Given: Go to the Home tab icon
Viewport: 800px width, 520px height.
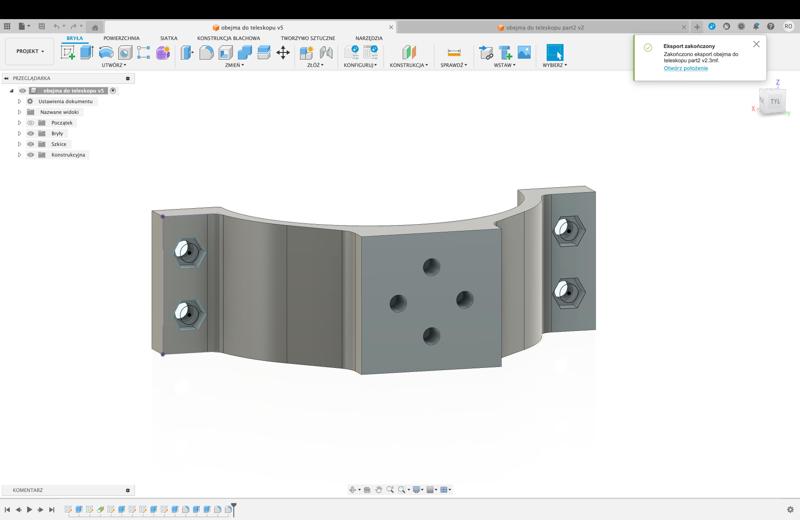Looking at the screenshot, I should click(x=95, y=27).
